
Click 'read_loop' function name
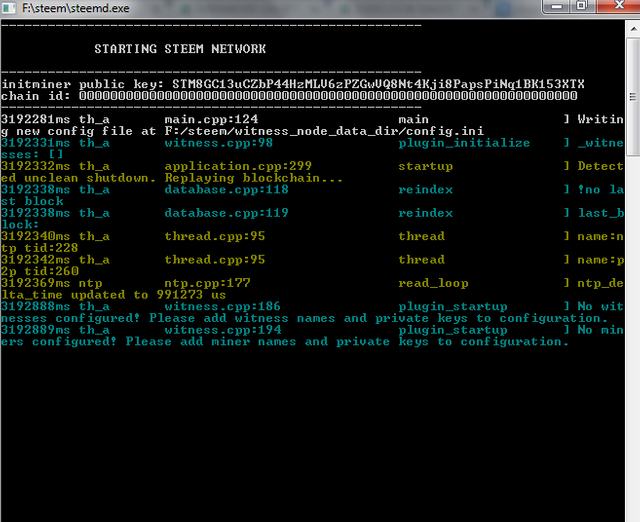433,283
